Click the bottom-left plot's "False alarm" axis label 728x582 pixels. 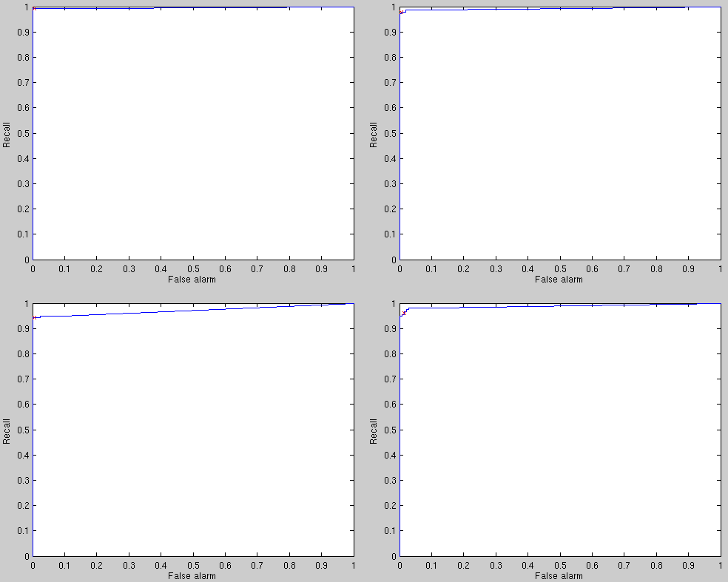coord(192,575)
